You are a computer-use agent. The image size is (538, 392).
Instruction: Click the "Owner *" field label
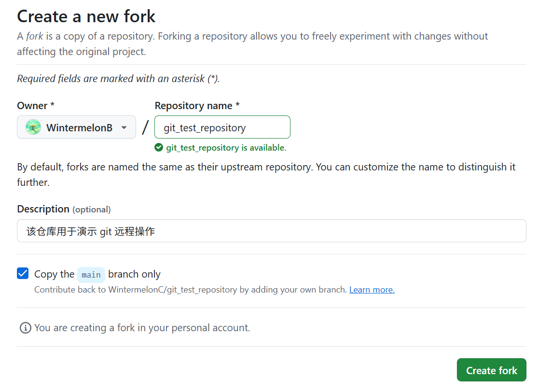(x=36, y=105)
